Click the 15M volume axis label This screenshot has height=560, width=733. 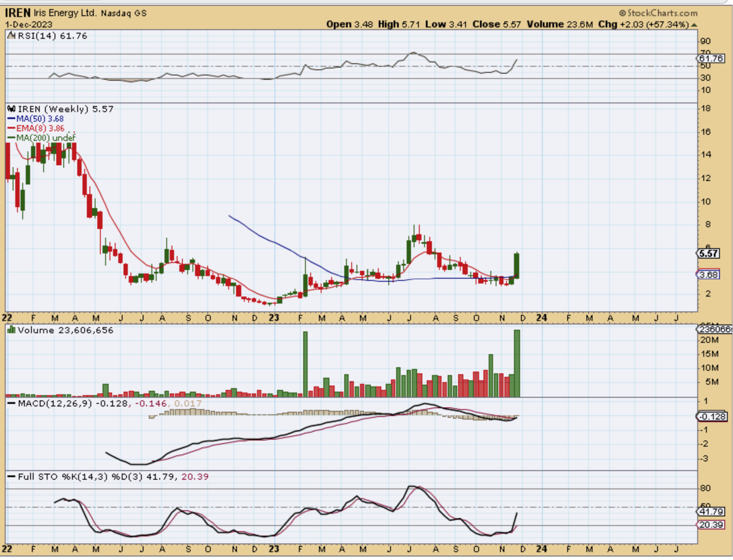709,354
